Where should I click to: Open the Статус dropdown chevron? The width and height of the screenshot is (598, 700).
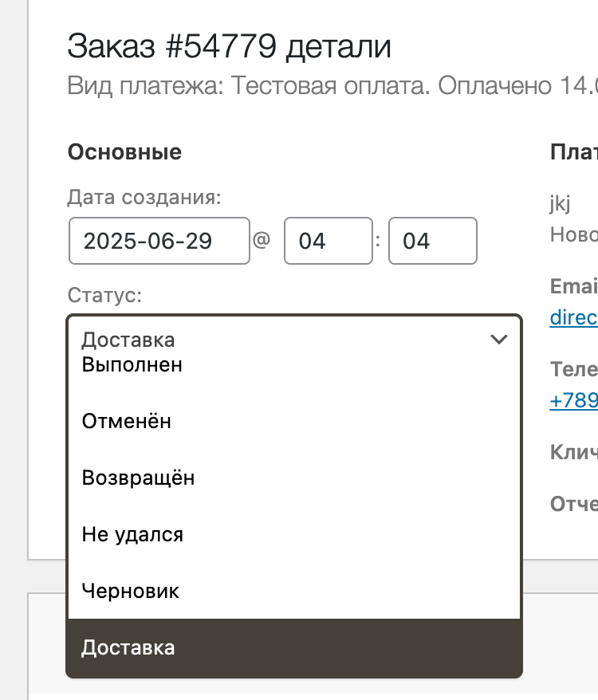(x=498, y=340)
